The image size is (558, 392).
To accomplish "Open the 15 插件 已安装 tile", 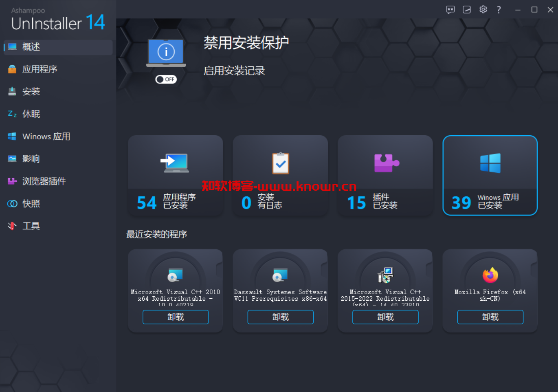I will (385, 175).
